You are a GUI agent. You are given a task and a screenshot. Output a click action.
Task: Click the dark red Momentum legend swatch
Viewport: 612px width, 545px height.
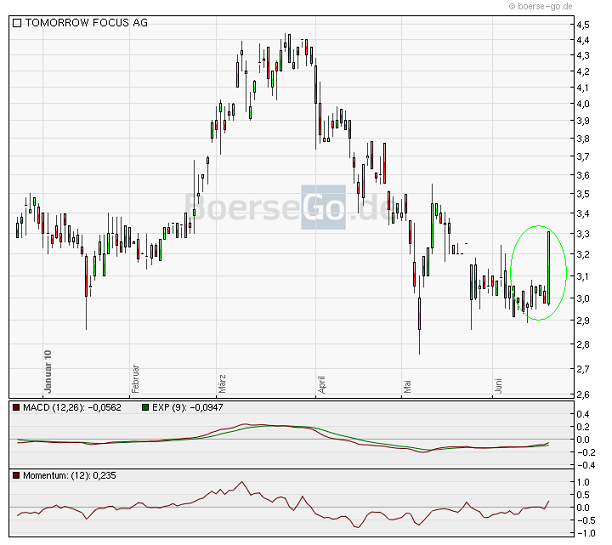[x=16, y=476]
